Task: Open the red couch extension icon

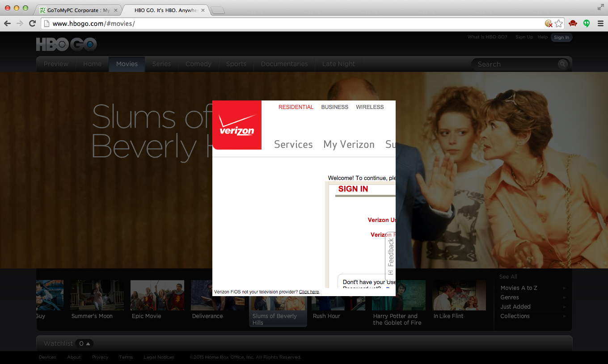Action: [573, 24]
